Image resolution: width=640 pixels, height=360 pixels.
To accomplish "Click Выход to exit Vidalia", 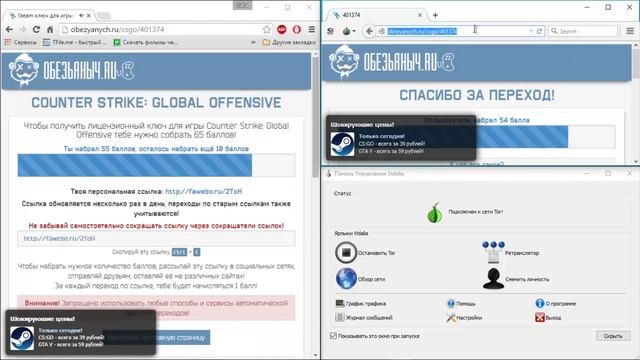I will coord(548,317).
